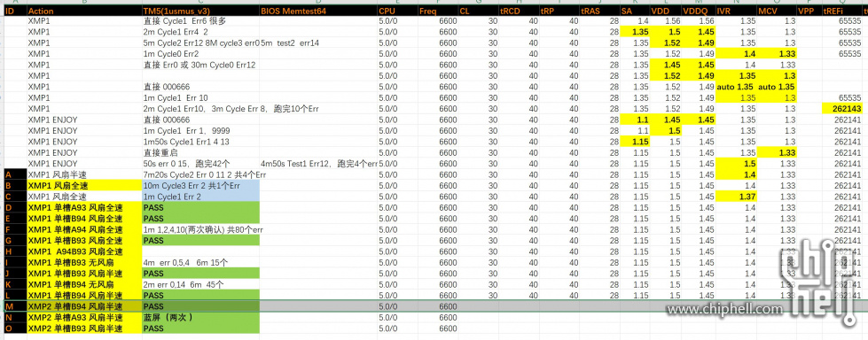The width and height of the screenshot is (868, 340).
Task: Select "XMP2 单槽A93 风扇半速" cell
Action: pyautogui.click(x=84, y=317)
